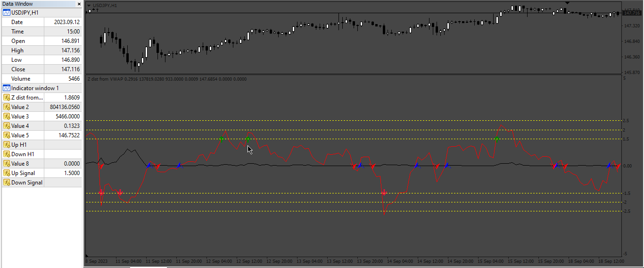Viewport: 644px width, 268px height.
Task: Click the Down Signal label
Action: click(27, 183)
